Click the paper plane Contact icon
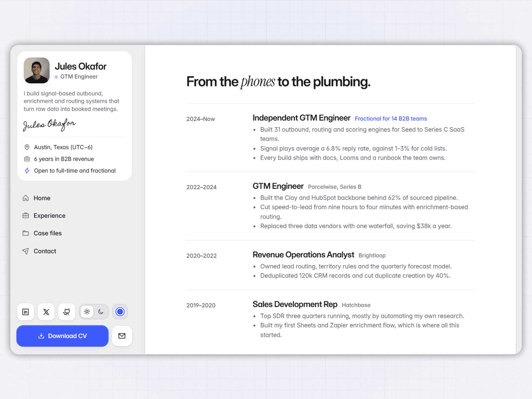This screenshot has width=532, height=399. point(25,251)
